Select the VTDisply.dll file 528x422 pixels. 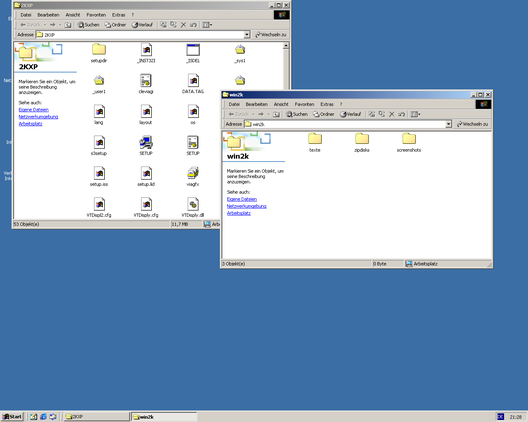(x=193, y=204)
